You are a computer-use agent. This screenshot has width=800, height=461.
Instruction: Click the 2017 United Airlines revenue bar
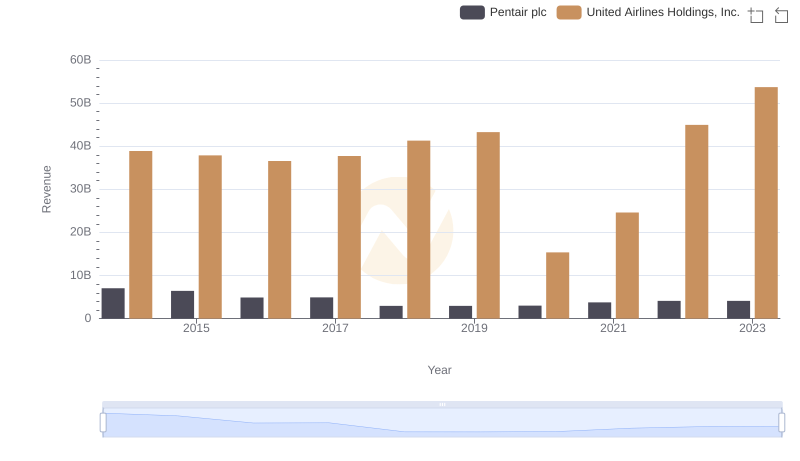[x=349, y=237]
